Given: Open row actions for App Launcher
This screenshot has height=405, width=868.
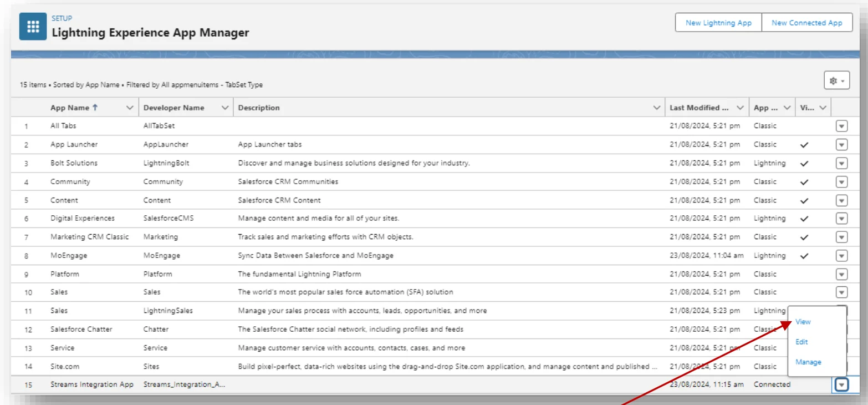Looking at the screenshot, I should [841, 145].
